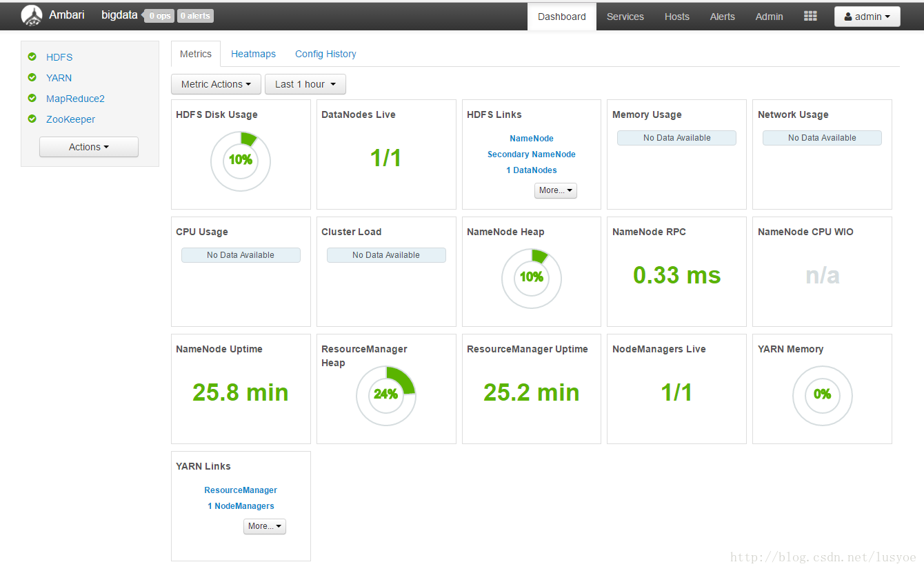Switch to the Config History tab
This screenshot has height=571, width=924.
[x=325, y=54]
